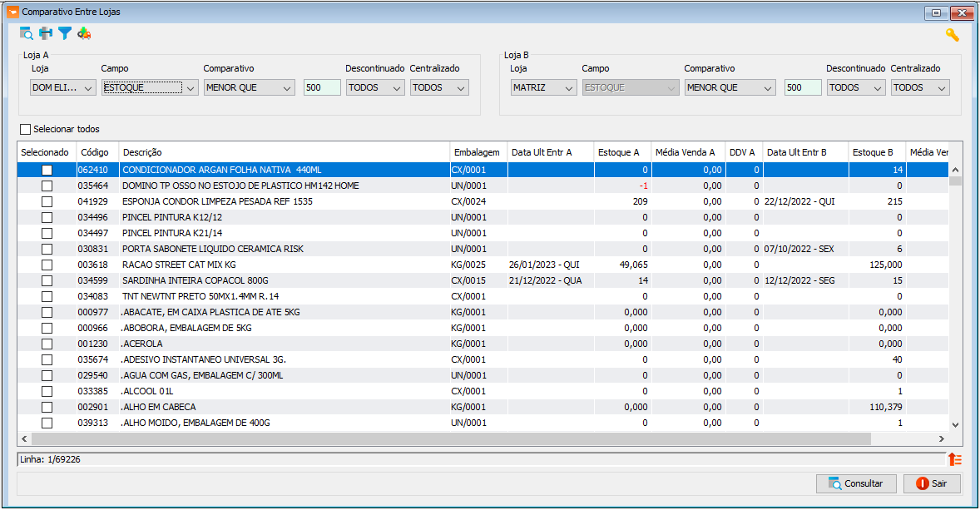Click description .AGUA COM GAS, EMBALAGEM C/ 300ML
Image resolution: width=980 pixels, height=510 pixels.
[x=202, y=375]
